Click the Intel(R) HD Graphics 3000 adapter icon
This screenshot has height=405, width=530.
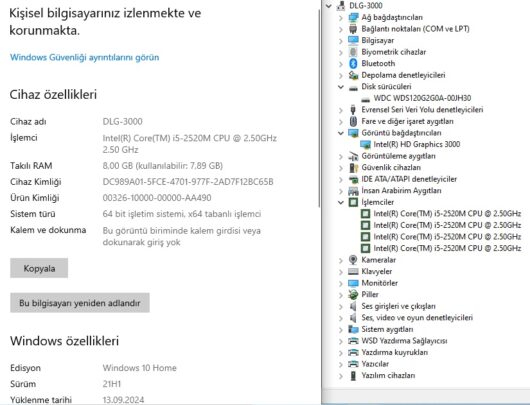[365, 144]
